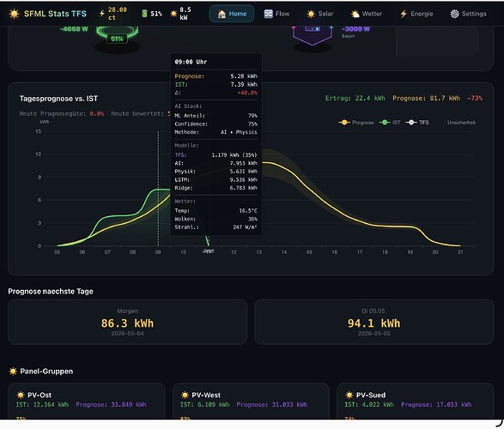
Task: Click the -73% deviation value
Action: (475, 99)
